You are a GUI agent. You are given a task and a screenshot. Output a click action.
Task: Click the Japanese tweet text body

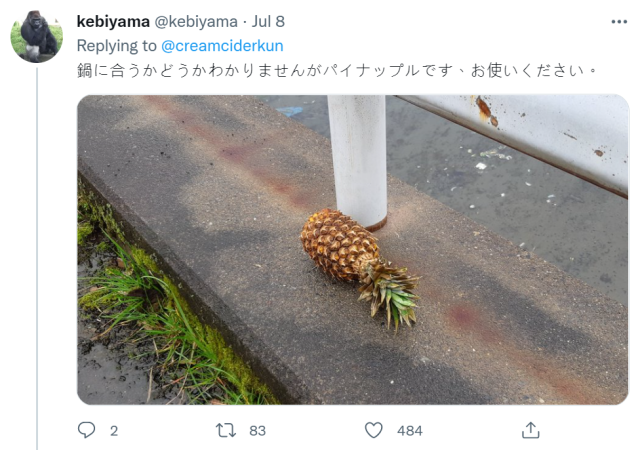[337, 70]
